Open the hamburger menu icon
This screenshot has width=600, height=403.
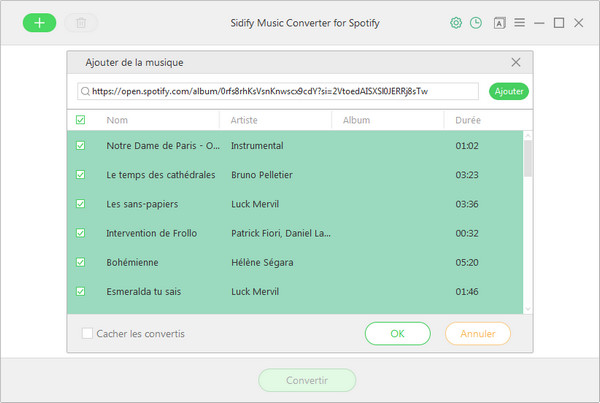(519, 22)
